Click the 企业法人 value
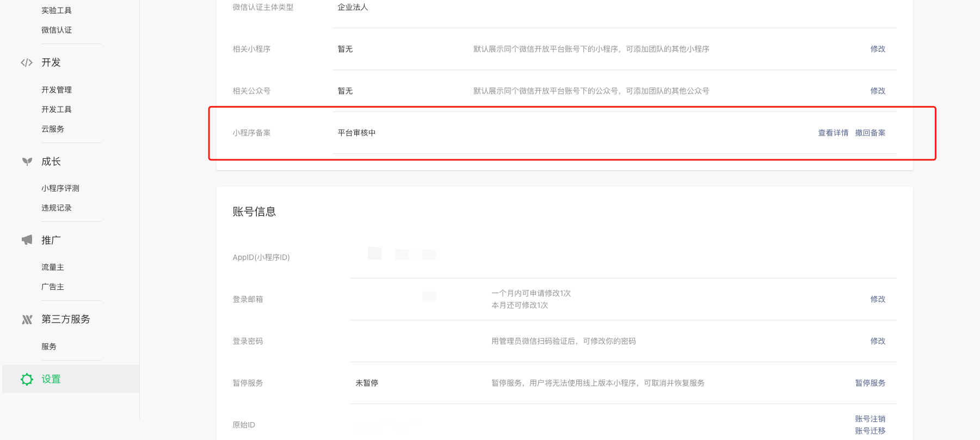This screenshot has height=440, width=980. [x=353, y=7]
